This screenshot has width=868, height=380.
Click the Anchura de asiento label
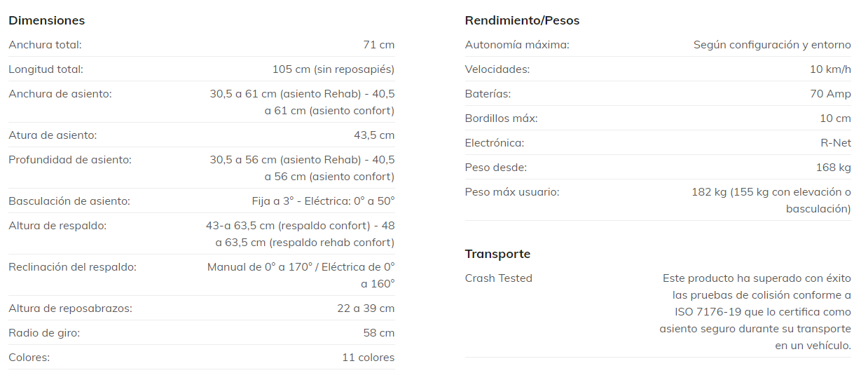click(x=60, y=94)
